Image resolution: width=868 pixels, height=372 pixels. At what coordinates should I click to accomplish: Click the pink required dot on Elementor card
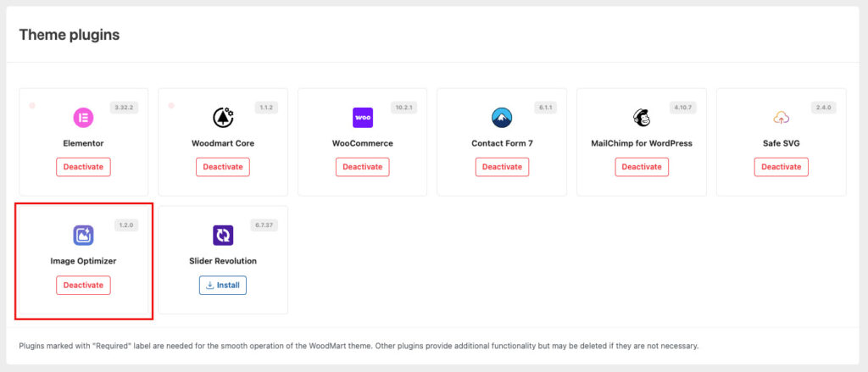click(x=32, y=106)
